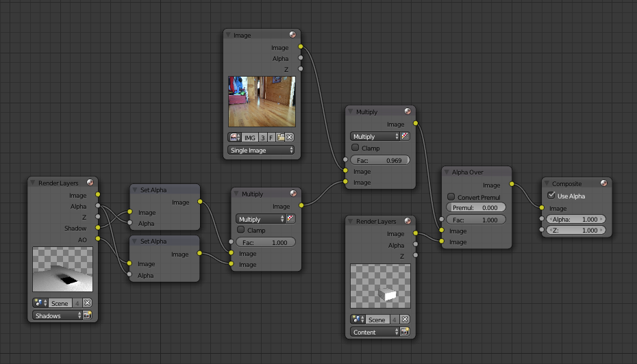
Task: Toggle the alpha icon beside Multiply, Fac 0.969 node
Action: tap(405, 136)
